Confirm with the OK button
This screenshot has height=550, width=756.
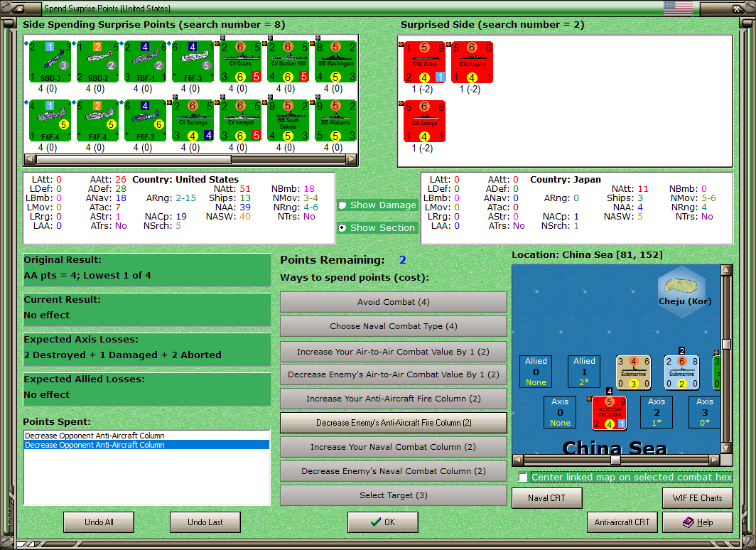pyautogui.click(x=383, y=522)
